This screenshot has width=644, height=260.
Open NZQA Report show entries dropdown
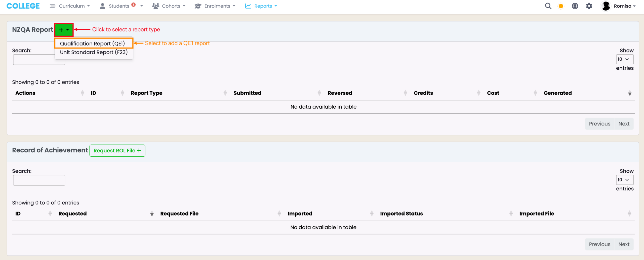coord(624,59)
